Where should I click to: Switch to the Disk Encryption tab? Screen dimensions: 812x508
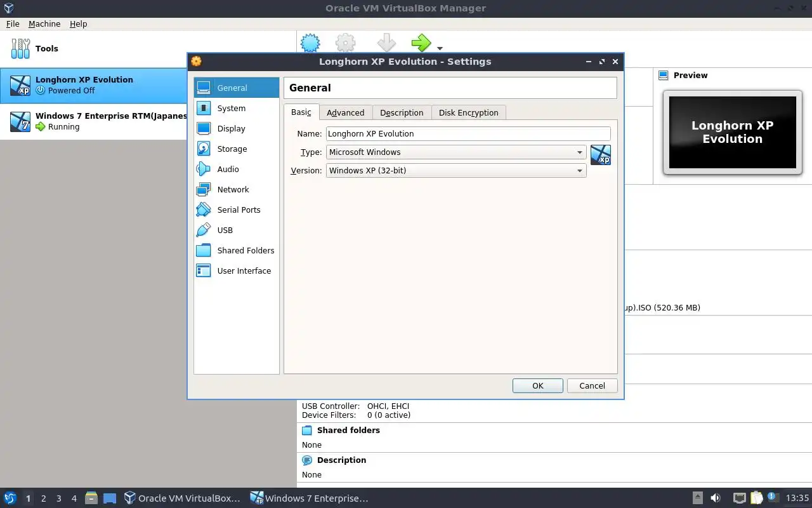[469, 112]
